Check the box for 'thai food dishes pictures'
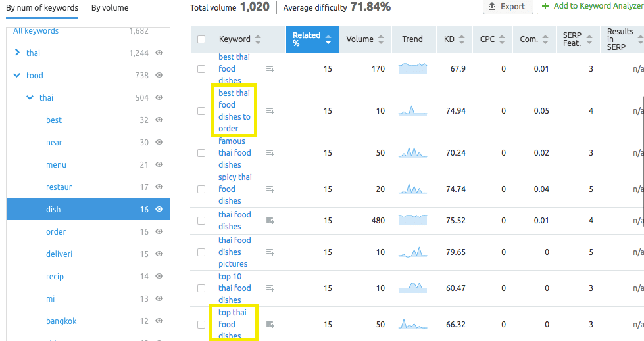The height and width of the screenshot is (341, 644). click(x=201, y=252)
